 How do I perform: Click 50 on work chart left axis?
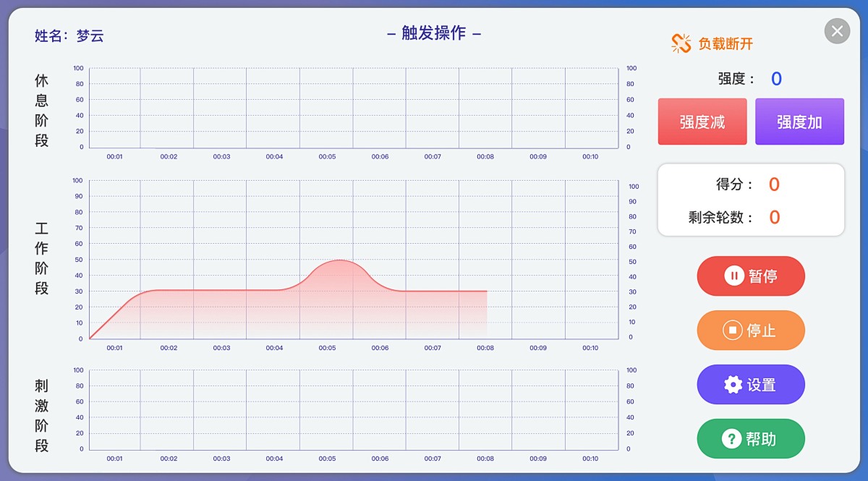[78, 260]
